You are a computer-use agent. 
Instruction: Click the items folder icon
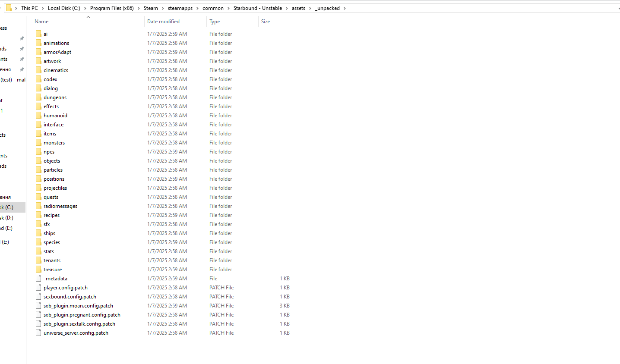[x=38, y=134]
